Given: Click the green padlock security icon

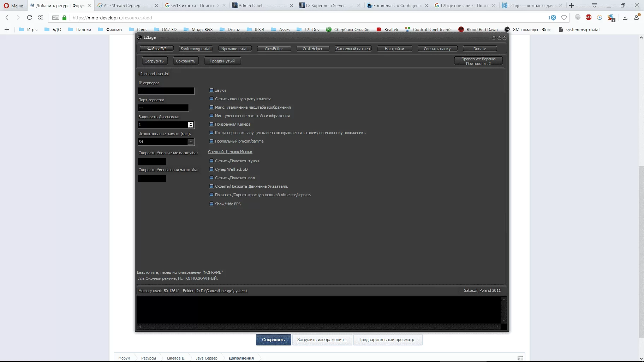Looking at the screenshot, I should [x=64, y=18].
